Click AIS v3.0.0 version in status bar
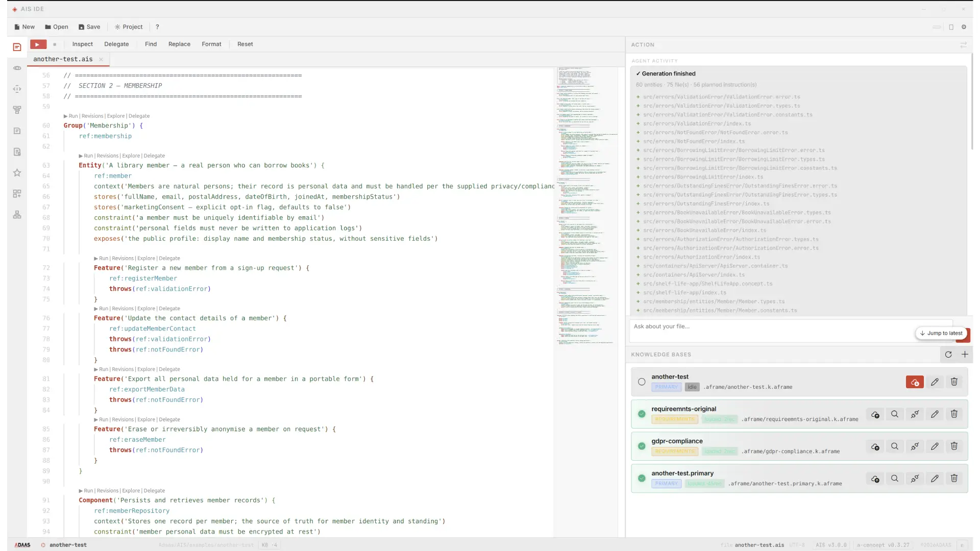The image size is (980, 551). click(831, 545)
